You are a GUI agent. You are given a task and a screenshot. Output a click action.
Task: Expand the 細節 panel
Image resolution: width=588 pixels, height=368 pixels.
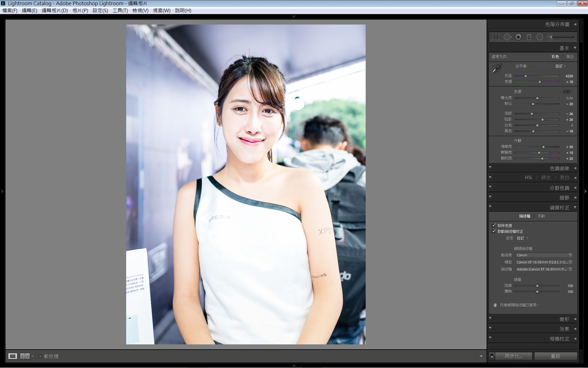pyautogui.click(x=575, y=197)
